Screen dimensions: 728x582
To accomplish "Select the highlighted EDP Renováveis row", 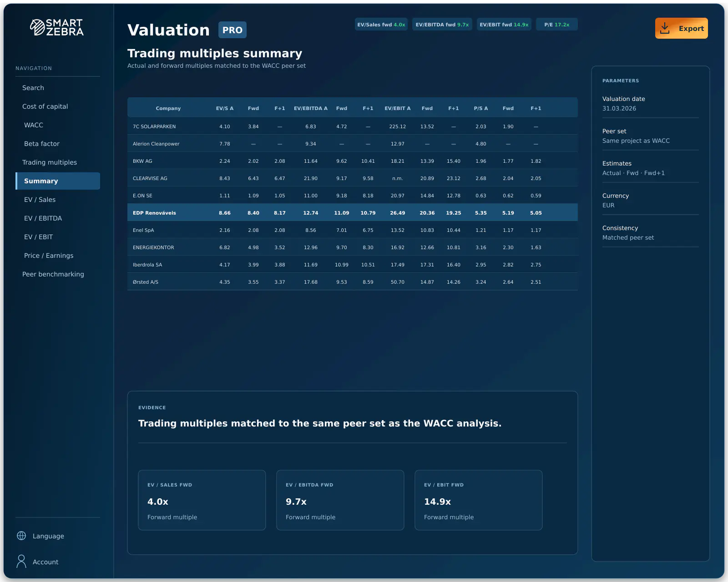I will [x=353, y=213].
